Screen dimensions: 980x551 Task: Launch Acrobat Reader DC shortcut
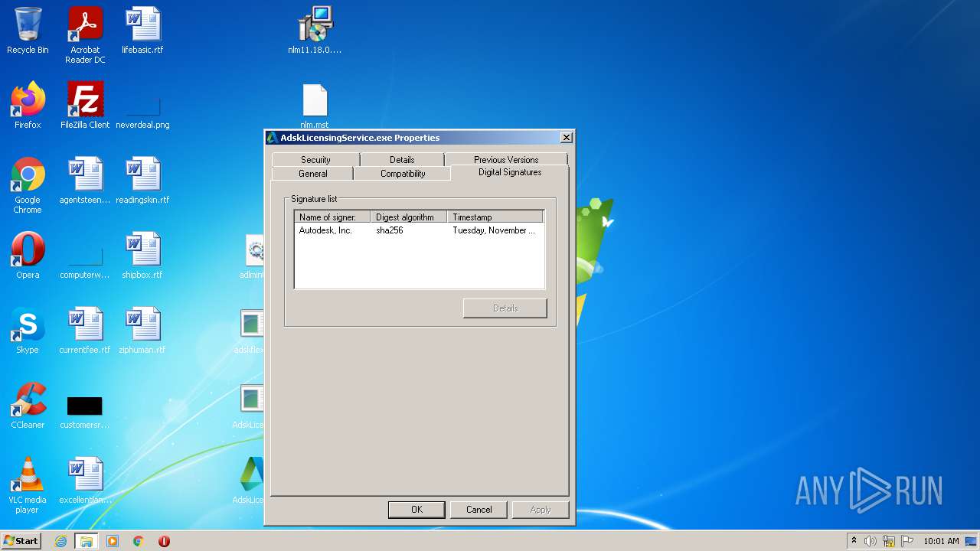pyautogui.click(x=85, y=34)
